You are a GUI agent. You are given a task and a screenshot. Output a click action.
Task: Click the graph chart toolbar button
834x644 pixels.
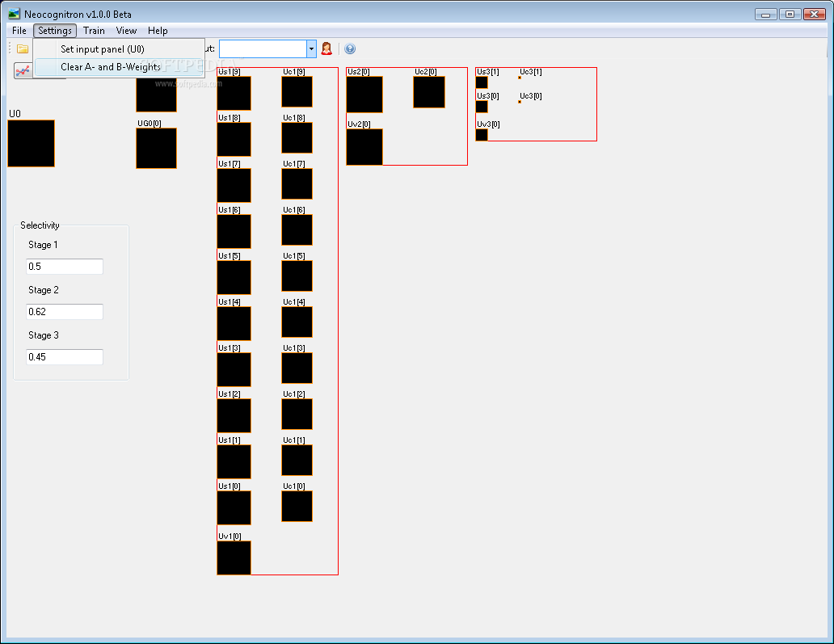tap(23, 71)
